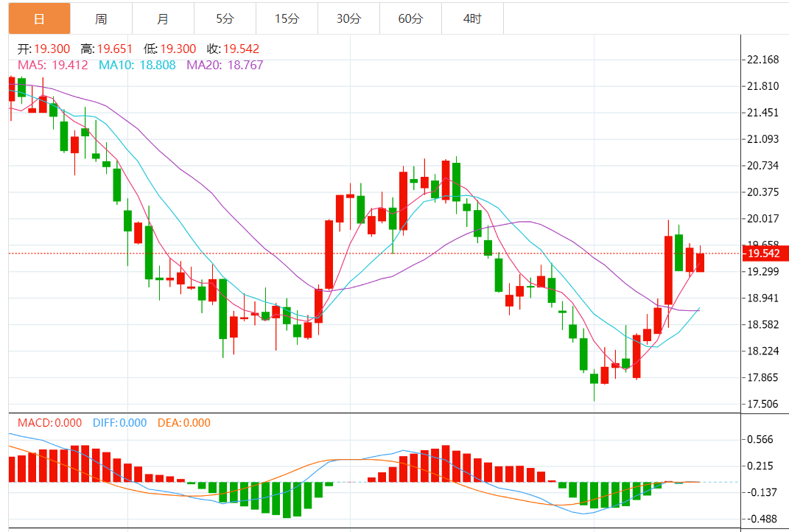Click the 22.168 price axis label

coord(762,60)
